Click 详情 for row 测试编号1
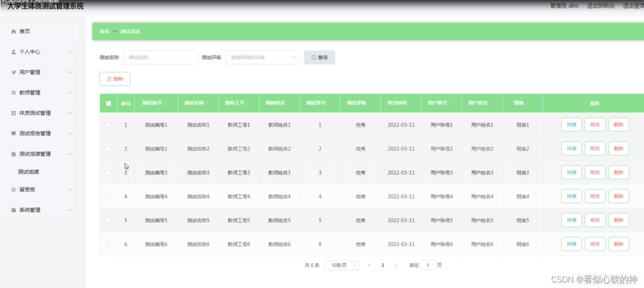 point(571,125)
